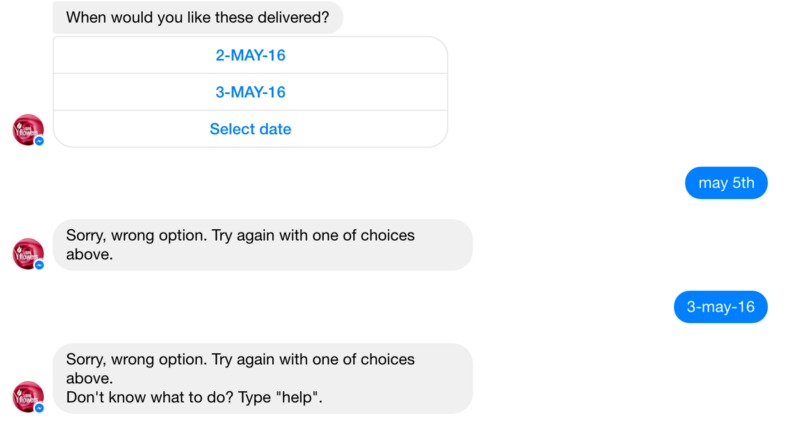Click bot avatar beside the help hint message
The image size is (800, 427).
pos(27,397)
